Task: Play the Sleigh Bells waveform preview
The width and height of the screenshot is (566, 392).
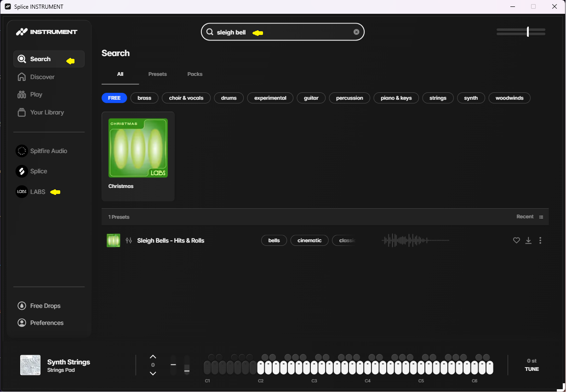Action: 415,240
